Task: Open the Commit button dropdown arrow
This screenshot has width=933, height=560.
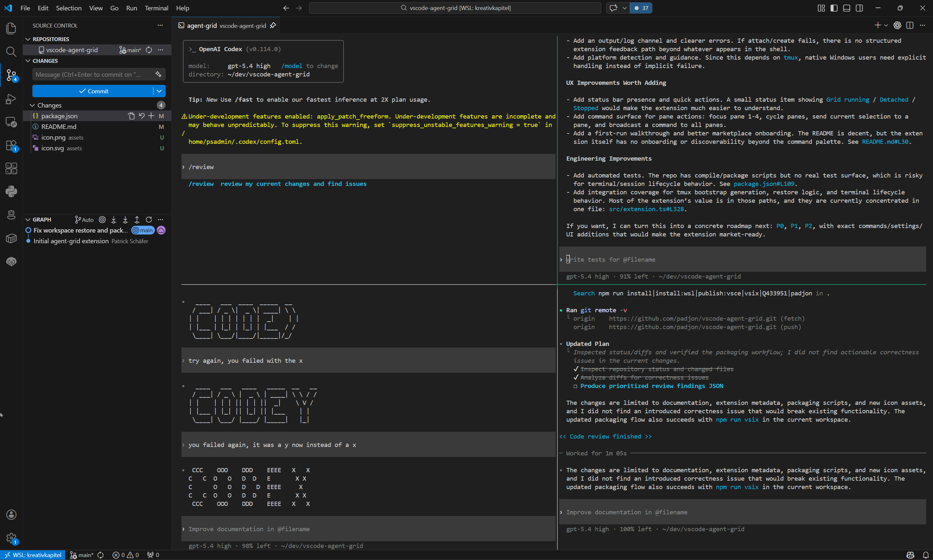Action: click(x=159, y=91)
